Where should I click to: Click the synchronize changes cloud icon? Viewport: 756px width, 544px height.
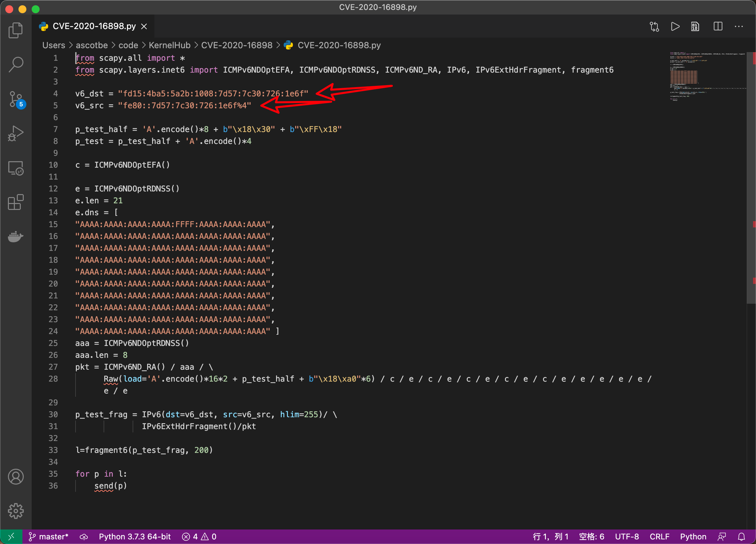[84, 537]
